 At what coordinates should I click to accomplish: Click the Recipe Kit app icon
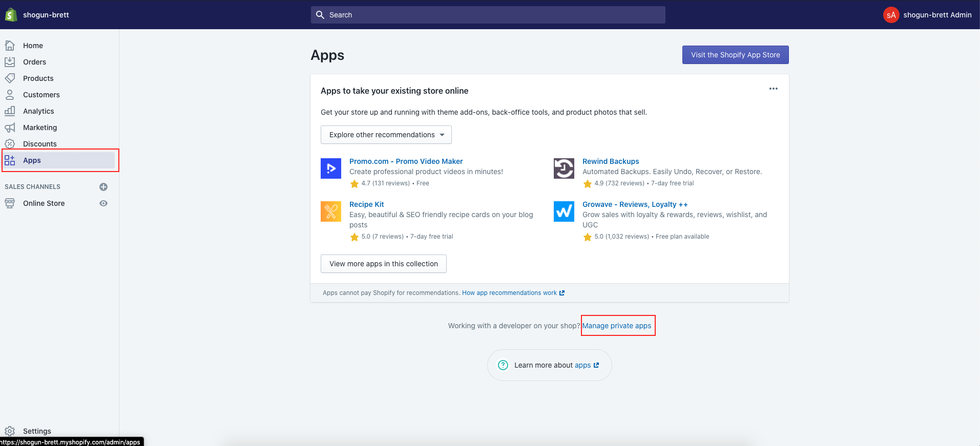click(331, 211)
